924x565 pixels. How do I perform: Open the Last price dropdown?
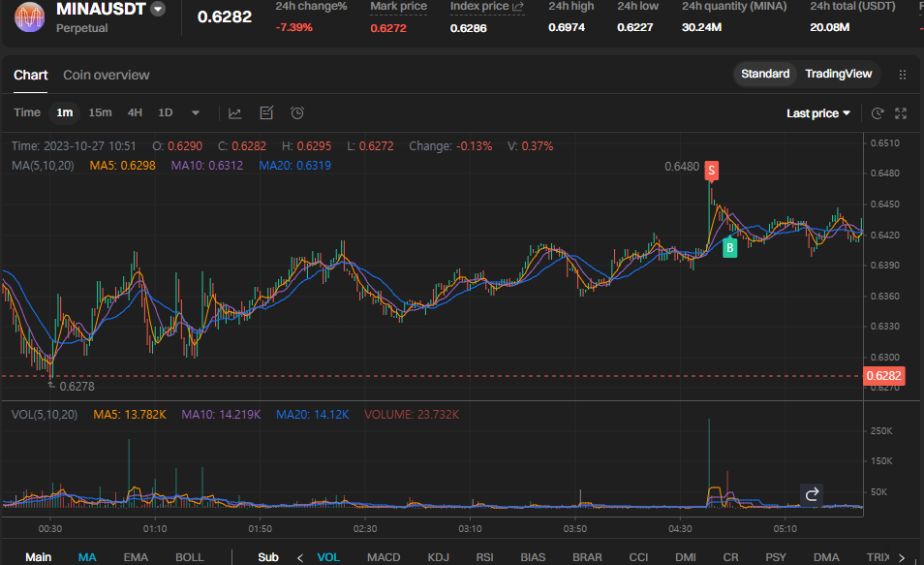point(818,113)
